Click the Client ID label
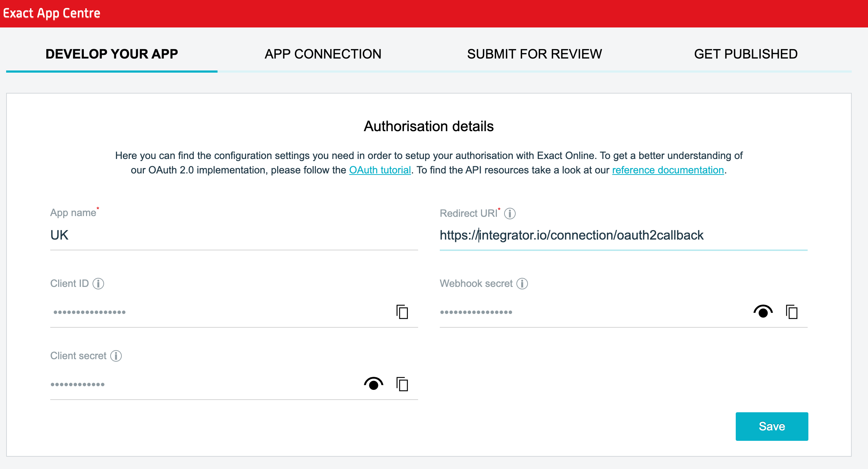This screenshot has height=469, width=868. pyautogui.click(x=69, y=284)
